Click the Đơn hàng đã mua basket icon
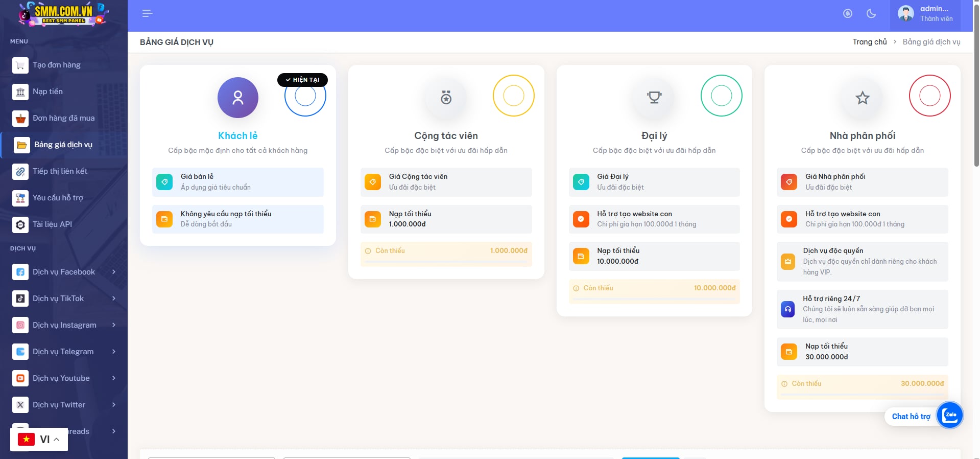Screen dimensions: 980x459 pos(20,118)
